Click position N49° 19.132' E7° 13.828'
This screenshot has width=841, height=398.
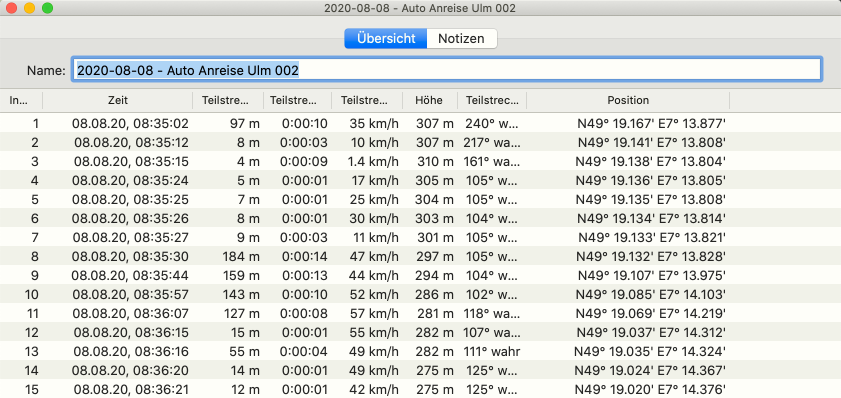(651, 256)
